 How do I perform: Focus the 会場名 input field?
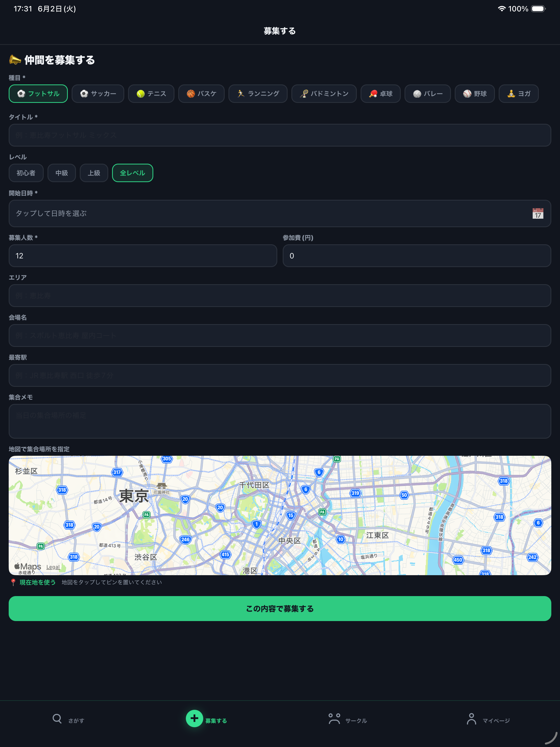pyautogui.click(x=280, y=335)
